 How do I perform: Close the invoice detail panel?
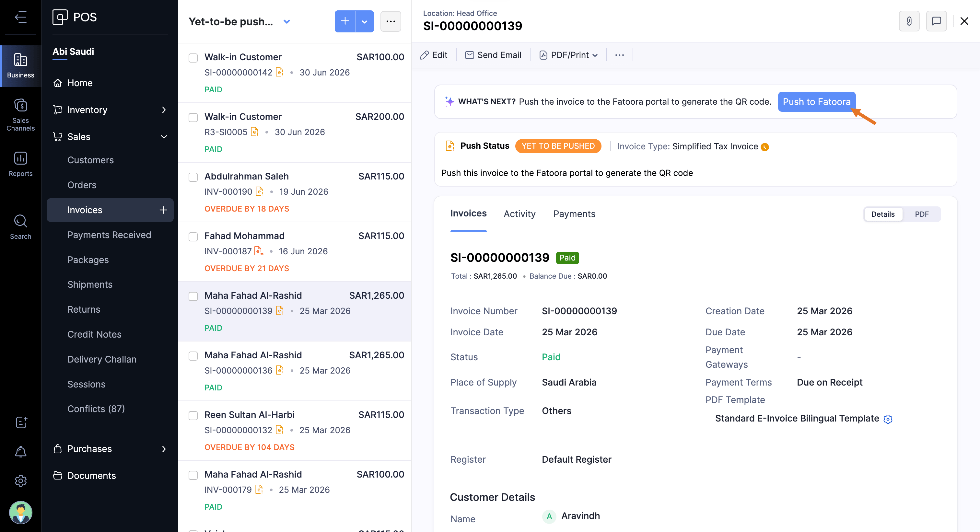[x=964, y=21]
